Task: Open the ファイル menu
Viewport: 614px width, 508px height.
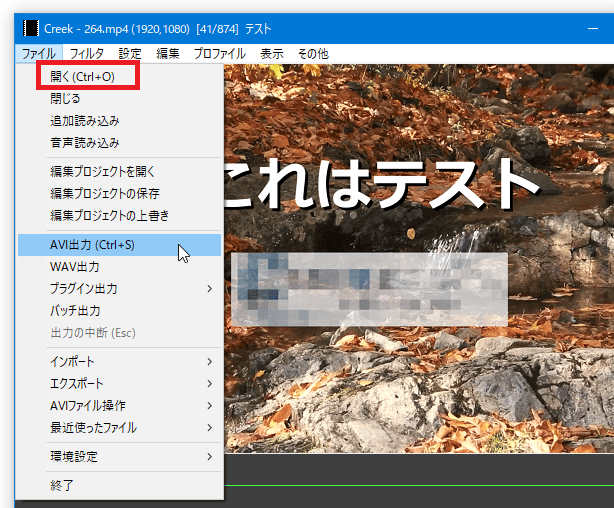Action: pos(38,54)
